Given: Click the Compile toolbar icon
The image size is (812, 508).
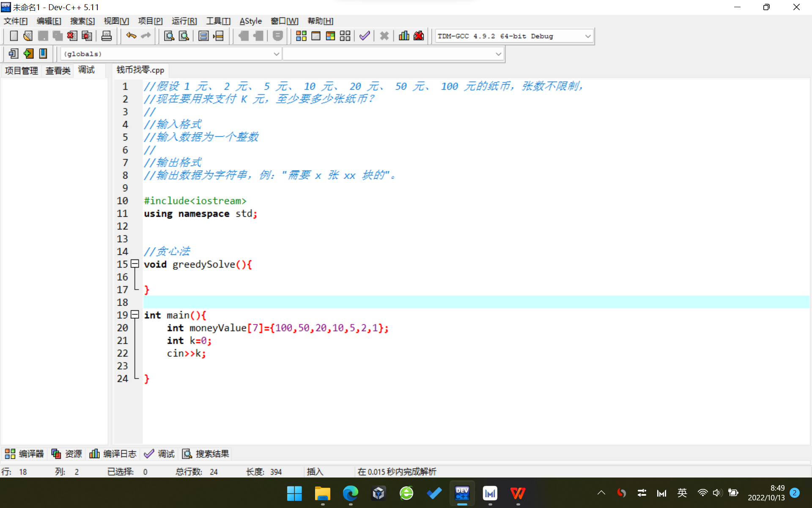Looking at the screenshot, I should click(301, 36).
